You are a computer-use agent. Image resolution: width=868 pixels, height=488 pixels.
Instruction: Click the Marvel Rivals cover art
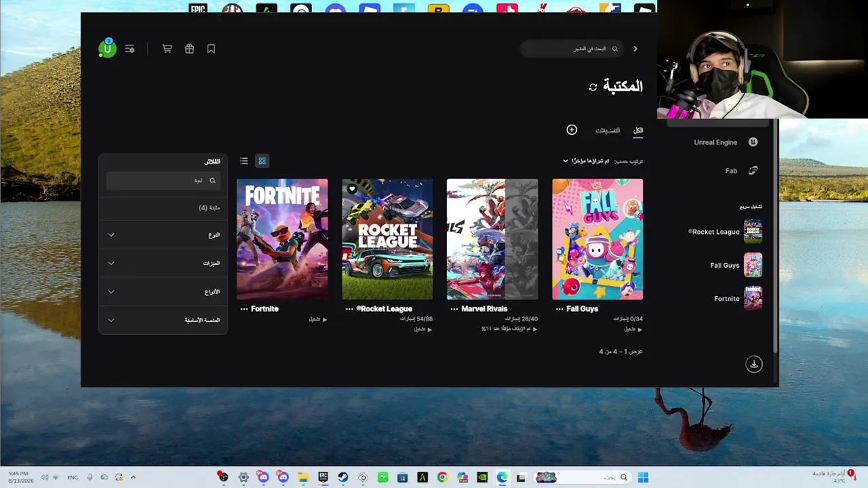(492, 239)
